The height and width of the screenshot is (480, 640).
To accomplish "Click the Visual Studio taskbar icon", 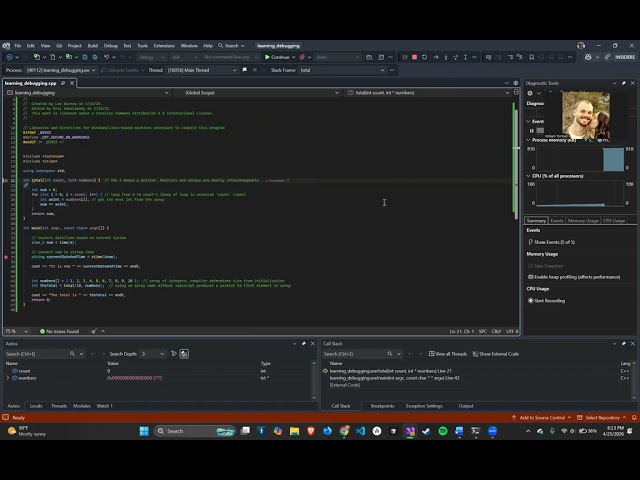I will pos(410,431).
